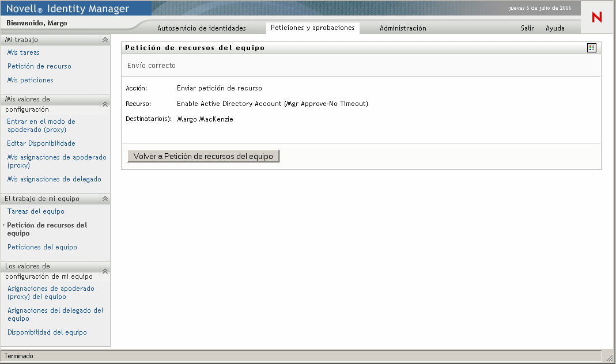Click the Terminado status bar text
The height and width of the screenshot is (364, 616).
[x=18, y=356]
